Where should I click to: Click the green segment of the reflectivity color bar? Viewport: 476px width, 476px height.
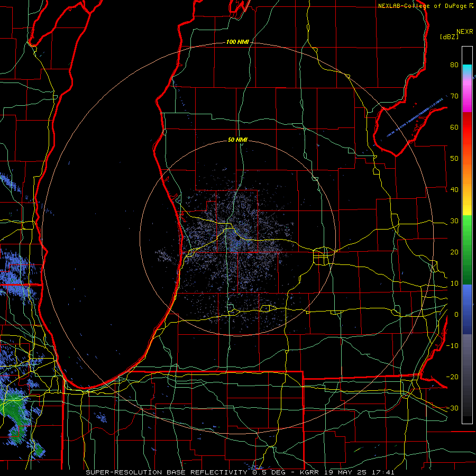point(467,250)
